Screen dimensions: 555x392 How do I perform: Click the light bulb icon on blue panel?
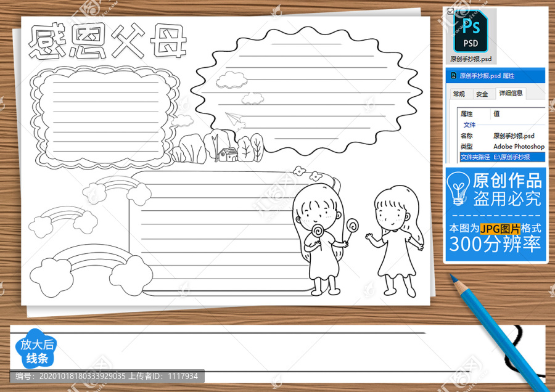click(x=458, y=189)
